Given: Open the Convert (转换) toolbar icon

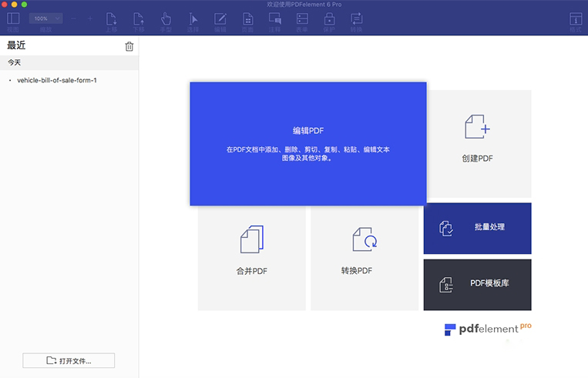Looking at the screenshot, I should 356,18.
